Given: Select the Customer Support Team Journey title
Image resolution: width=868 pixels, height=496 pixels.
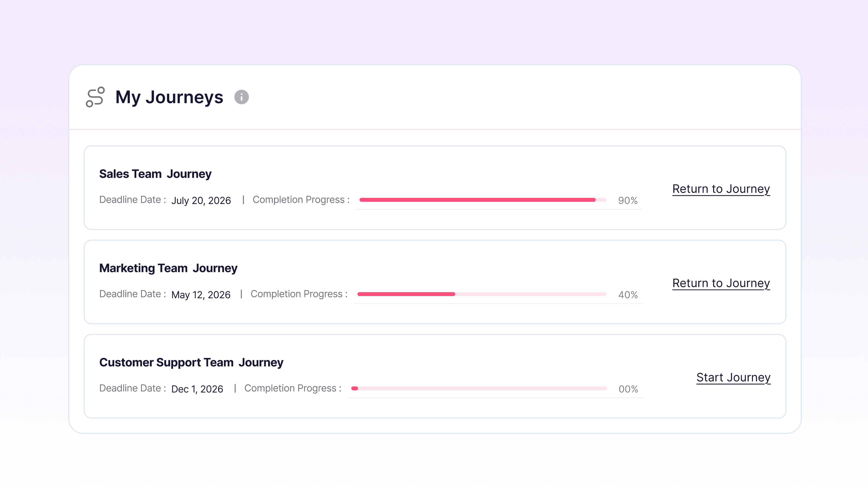Looking at the screenshot, I should click(191, 362).
